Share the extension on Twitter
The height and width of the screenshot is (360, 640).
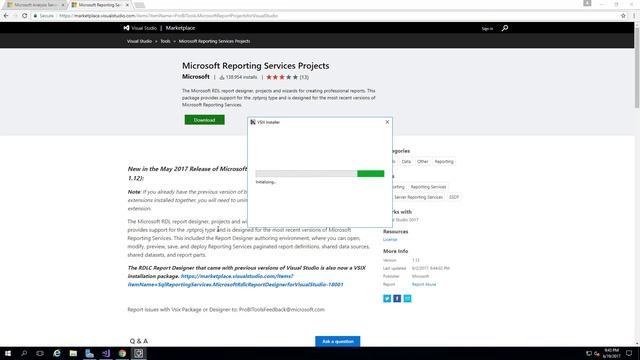pos(387,298)
